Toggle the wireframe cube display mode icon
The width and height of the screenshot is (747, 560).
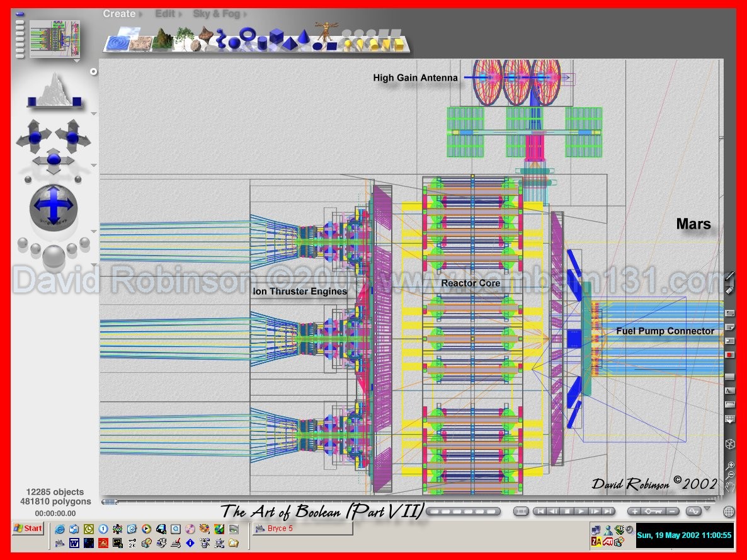tap(729, 444)
